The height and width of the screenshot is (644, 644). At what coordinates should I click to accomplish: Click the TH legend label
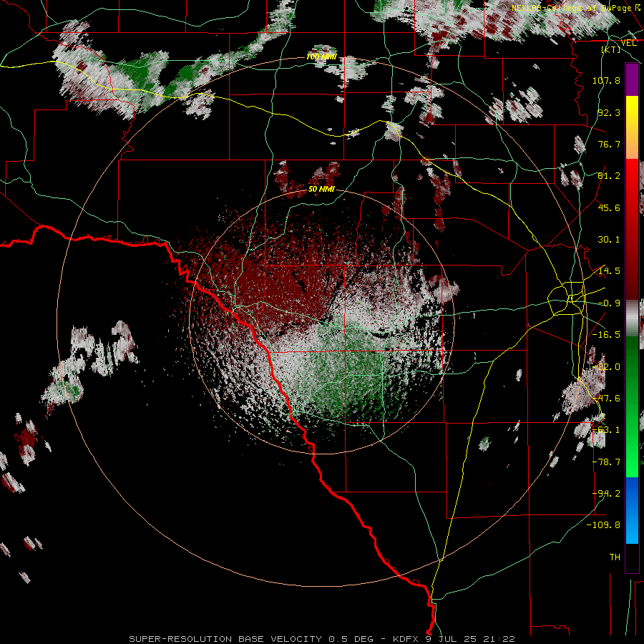pyautogui.click(x=615, y=557)
